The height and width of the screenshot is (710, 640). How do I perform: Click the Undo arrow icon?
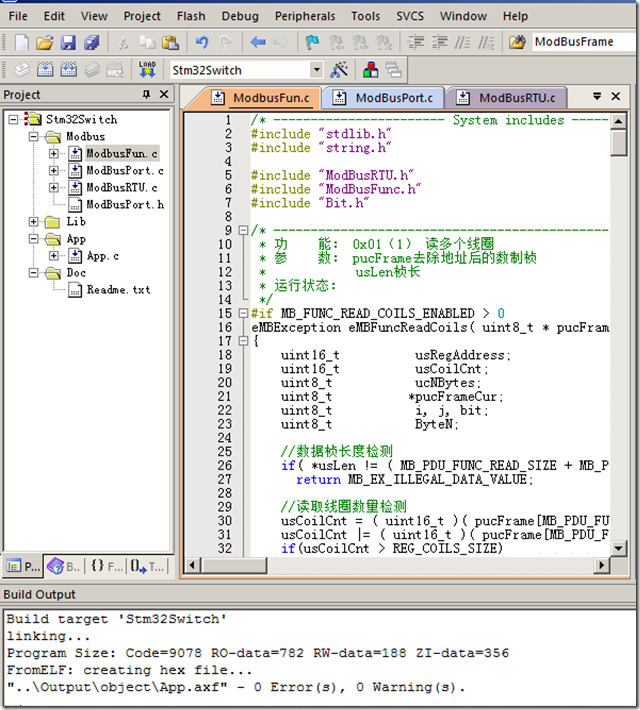click(x=202, y=42)
